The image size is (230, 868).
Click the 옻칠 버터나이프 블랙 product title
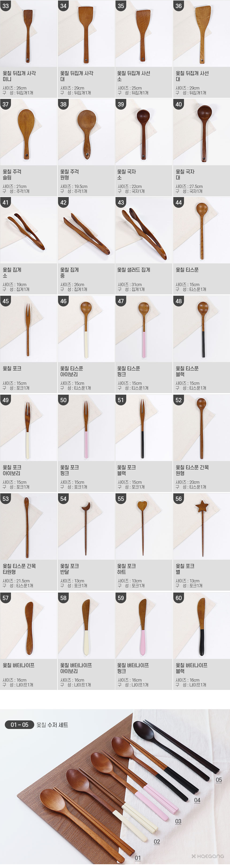(x=191, y=668)
